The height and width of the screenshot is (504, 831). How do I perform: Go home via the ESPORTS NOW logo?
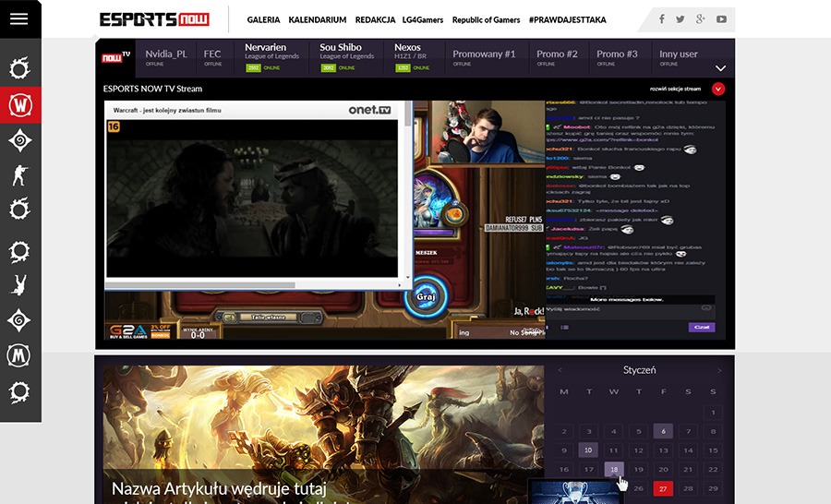(x=154, y=19)
